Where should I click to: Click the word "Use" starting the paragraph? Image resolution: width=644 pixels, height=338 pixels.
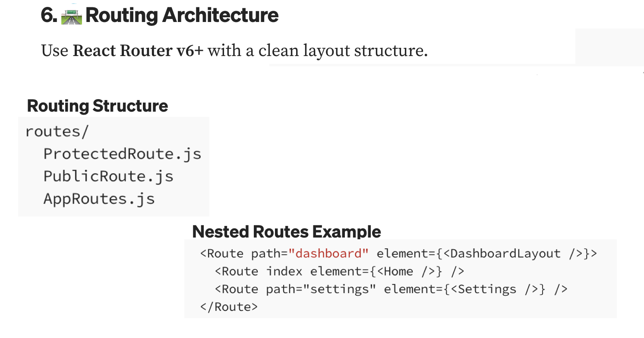point(54,51)
